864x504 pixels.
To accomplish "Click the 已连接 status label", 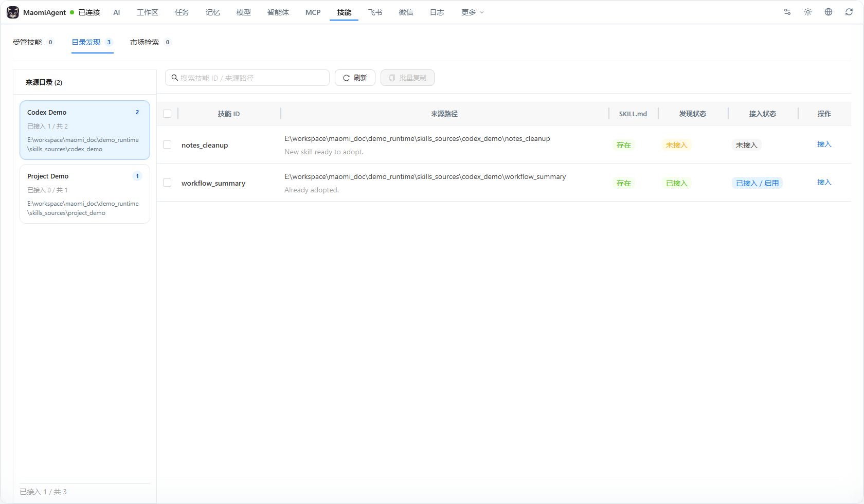I will click(89, 12).
